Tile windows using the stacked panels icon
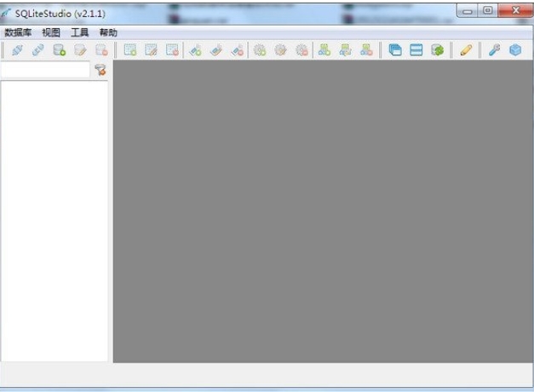 416,50
